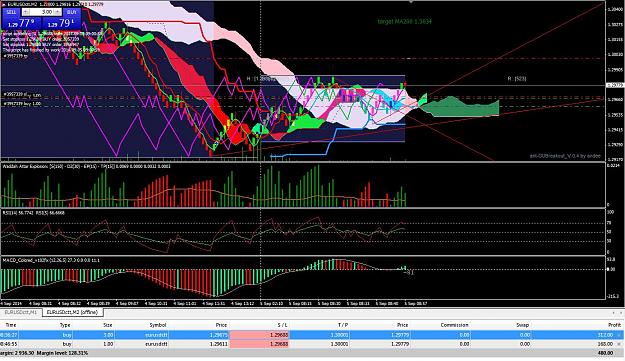Click the SELL button in one-click panel
This screenshot has width=625, height=361.
[x=12, y=12]
